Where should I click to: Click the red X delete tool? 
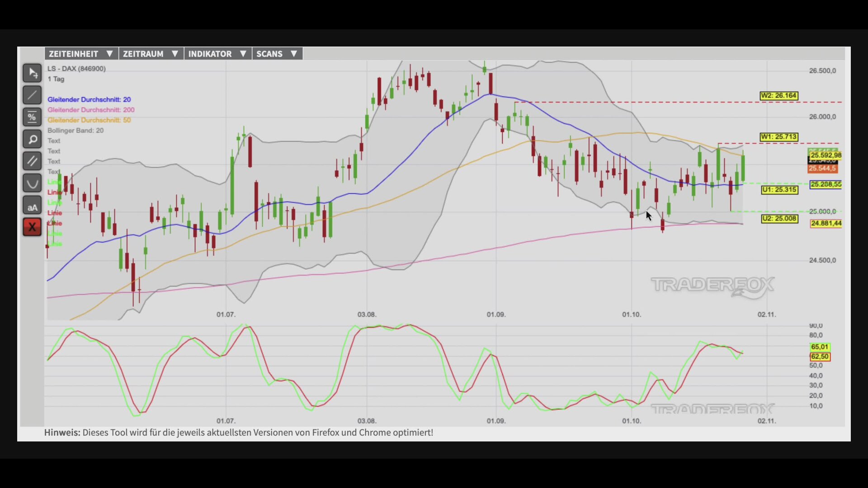tap(32, 227)
